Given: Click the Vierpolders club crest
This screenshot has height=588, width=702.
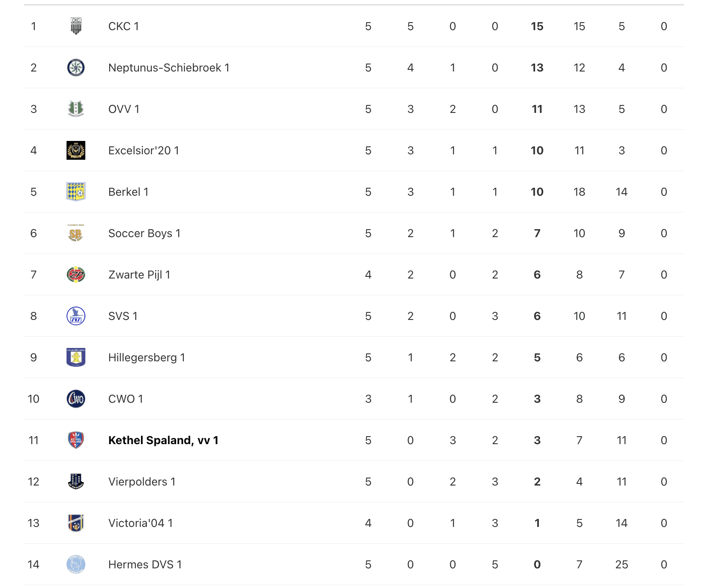Looking at the screenshot, I should [76, 482].
